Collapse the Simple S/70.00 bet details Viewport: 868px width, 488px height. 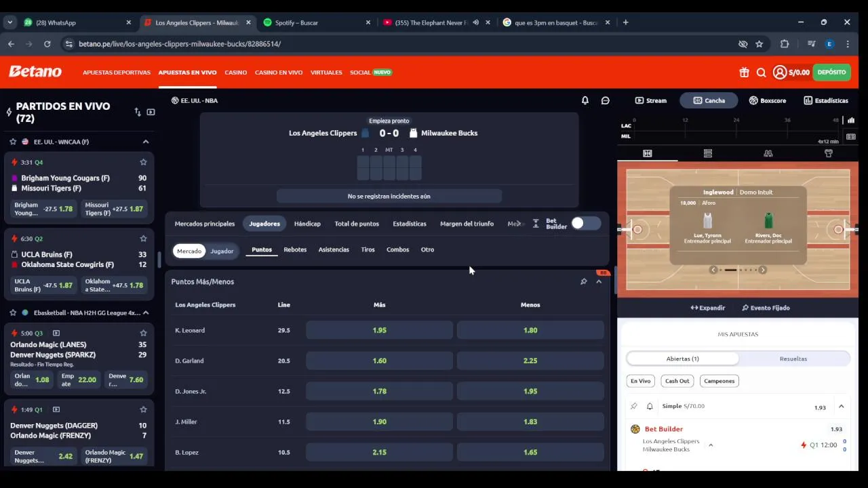842,406
